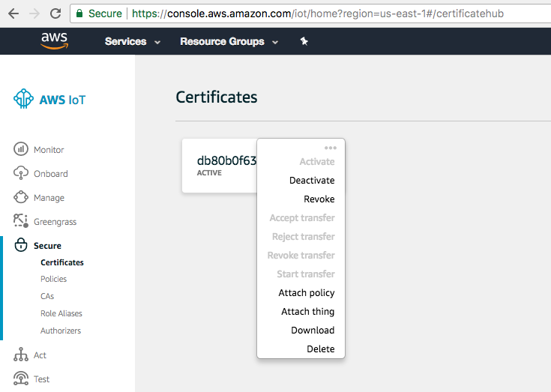Select Revoke from the certificate menu
Screen dimensions: 551x392
(x=319, y=199)
